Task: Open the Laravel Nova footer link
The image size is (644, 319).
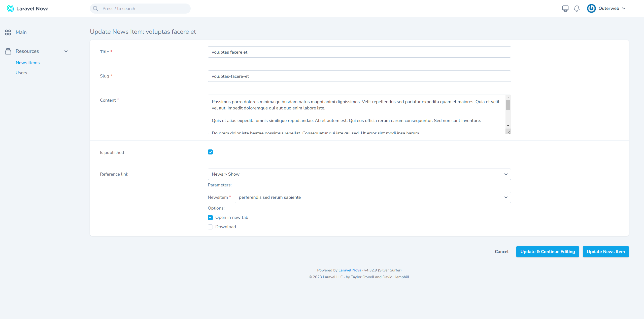Action: tap(350, 270)
